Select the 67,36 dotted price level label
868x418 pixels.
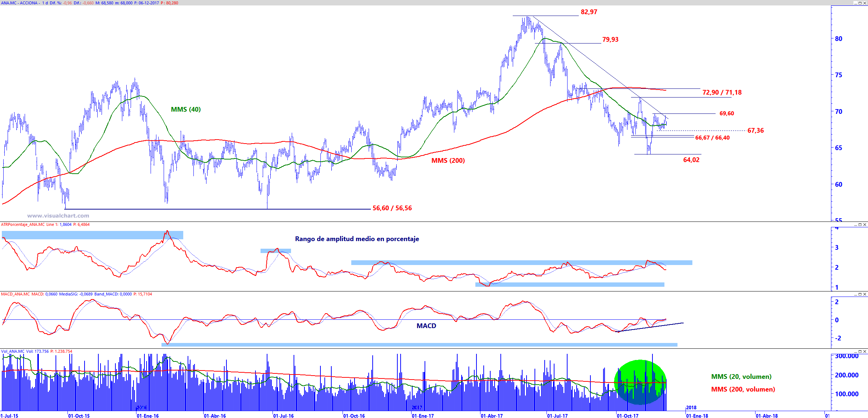point(756,131)
